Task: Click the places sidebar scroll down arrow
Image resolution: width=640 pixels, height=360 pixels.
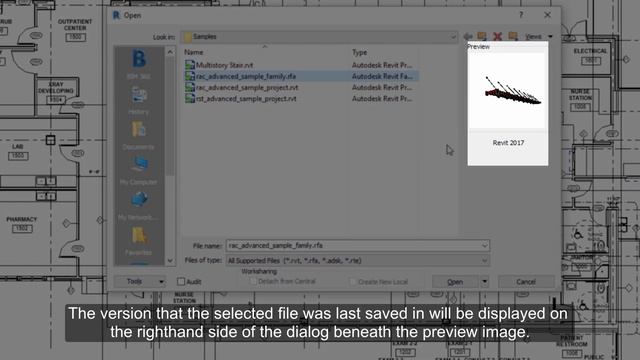Action: [x=170, y=260]
